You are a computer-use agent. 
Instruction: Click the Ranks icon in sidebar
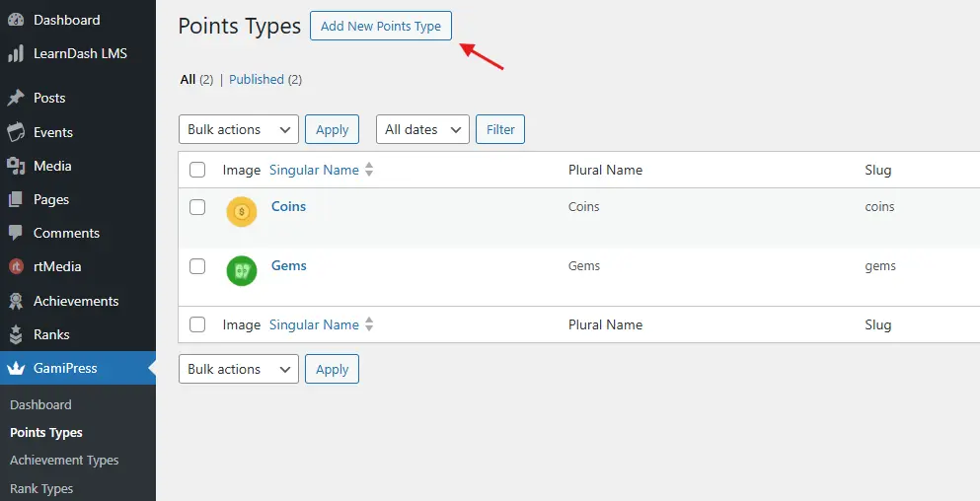pos(16,334)
